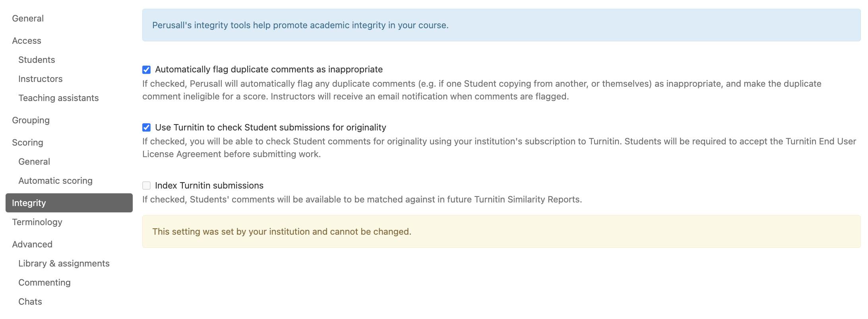Select General under the Scoring section
The height and width of the screenshot is (319, 868).
[34, 161]
